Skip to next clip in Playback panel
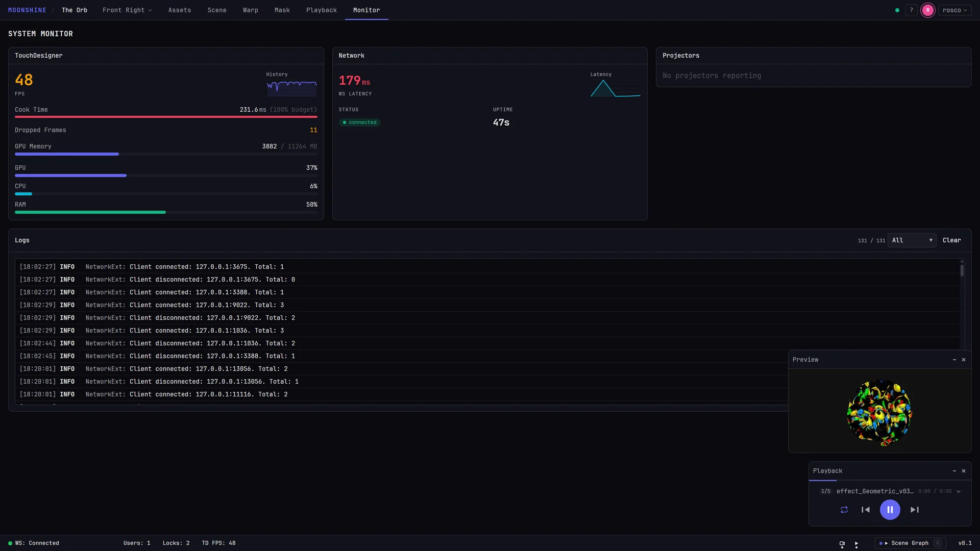Image resolution: width=980 pixels, height=551 pixels. (915, 510)
